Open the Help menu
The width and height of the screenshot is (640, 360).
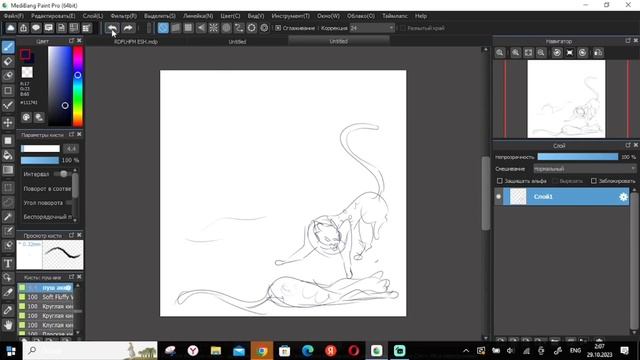pos(420,16)
